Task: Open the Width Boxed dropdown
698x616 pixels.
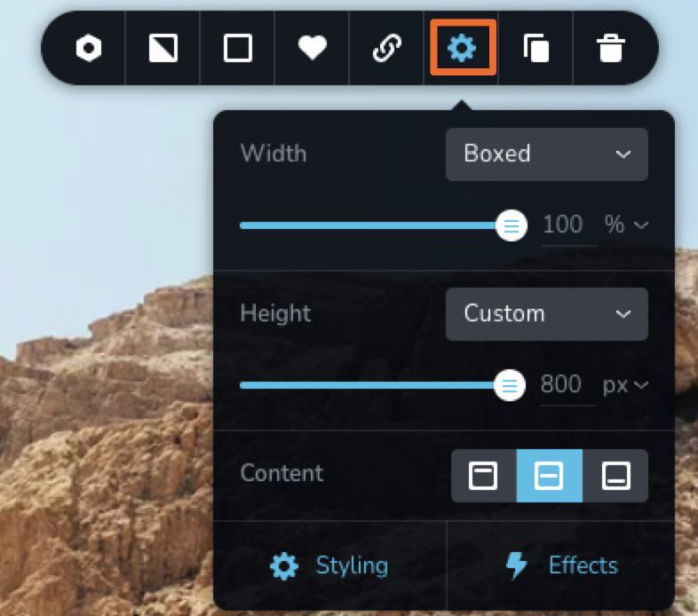Action: [x=546, y=154]
